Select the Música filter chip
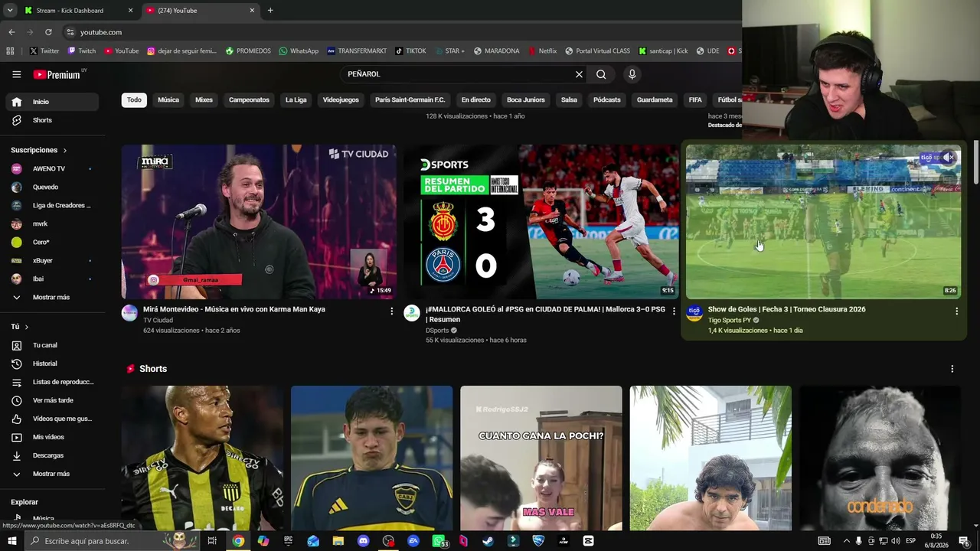 point(168,100)
